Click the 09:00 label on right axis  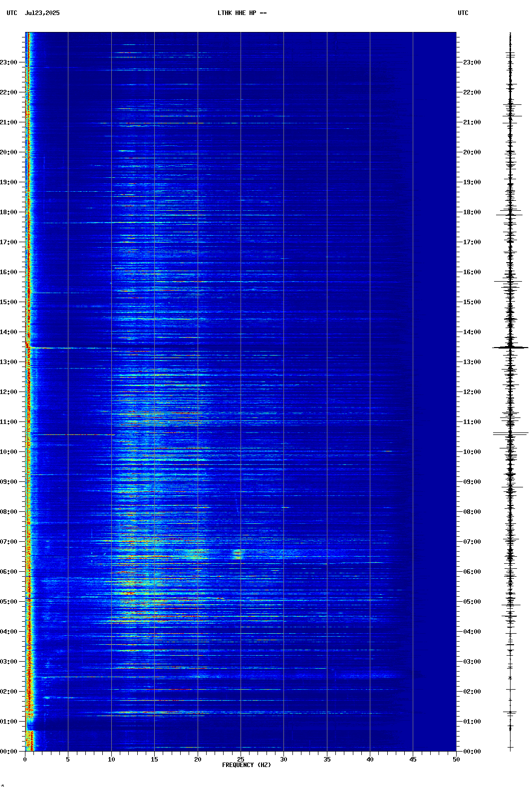(472, 482)
